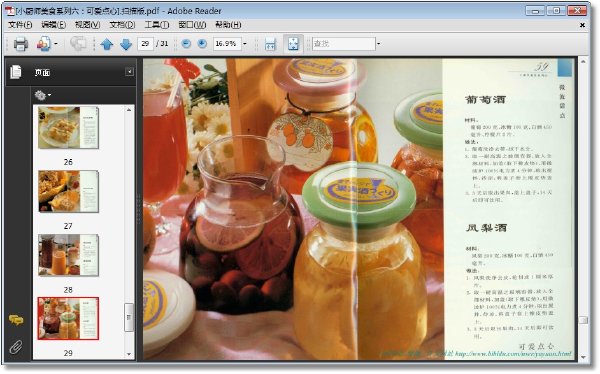Open the Attachments paperclip icon
Viewport: 600px width, 374px height.
tap(16, 347)
